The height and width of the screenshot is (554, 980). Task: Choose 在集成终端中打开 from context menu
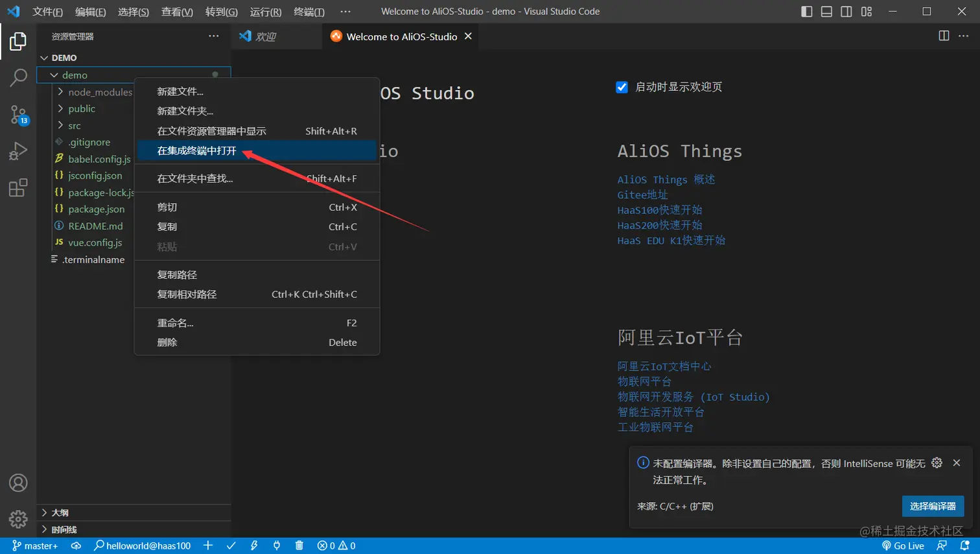257,151
